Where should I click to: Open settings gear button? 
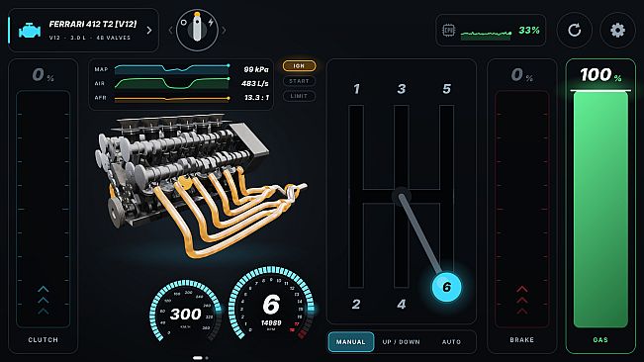(617, 30)
